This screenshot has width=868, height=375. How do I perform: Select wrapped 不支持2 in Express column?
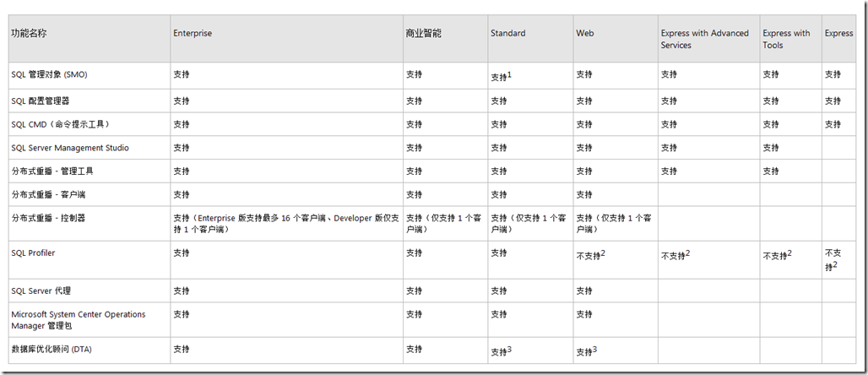(x=833, y=260)
